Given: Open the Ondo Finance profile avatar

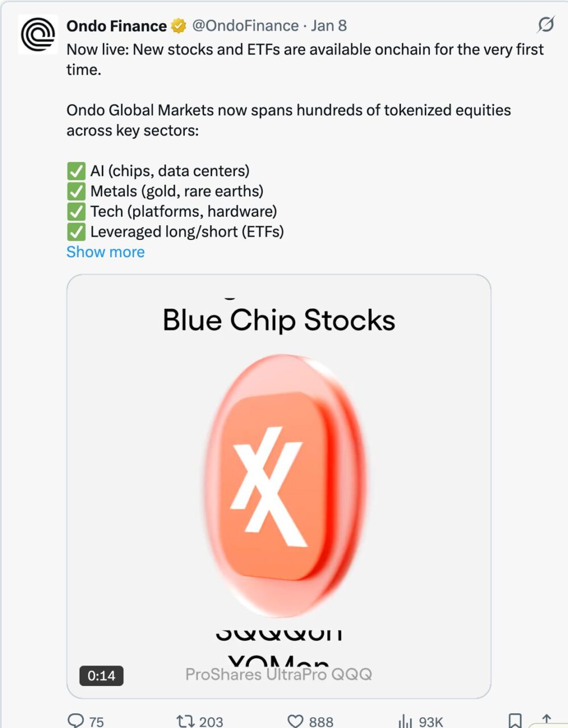Looking at the screenshot, I should point(38,34).
